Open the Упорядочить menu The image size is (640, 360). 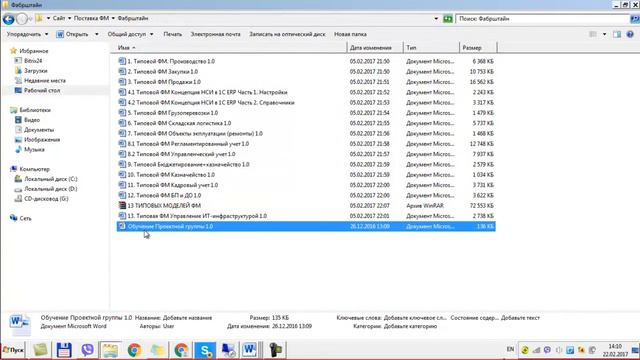point(27,34)
